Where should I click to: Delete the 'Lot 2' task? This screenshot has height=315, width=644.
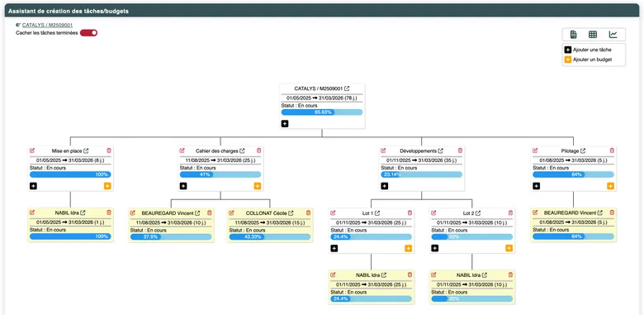click(x=510, y=212)
